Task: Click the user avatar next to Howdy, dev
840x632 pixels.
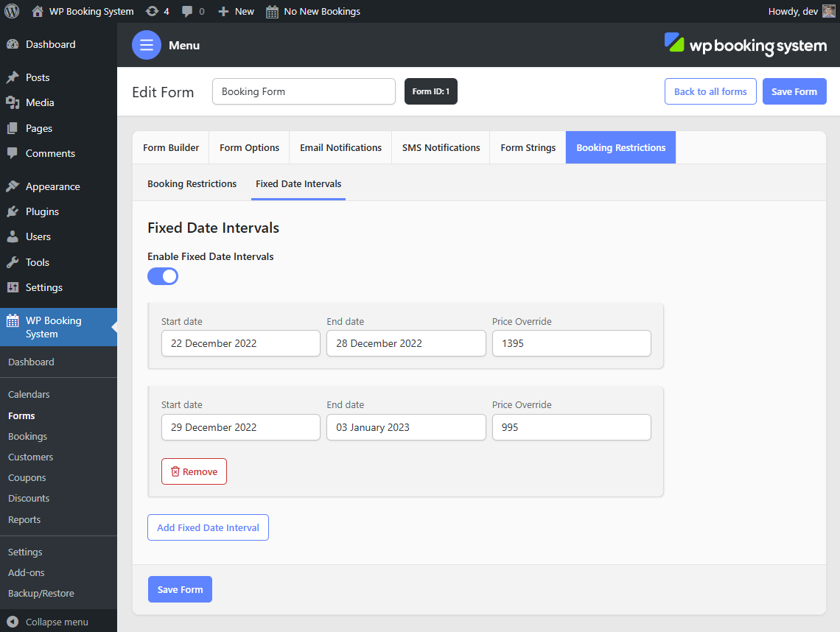Action: [828, 11]
